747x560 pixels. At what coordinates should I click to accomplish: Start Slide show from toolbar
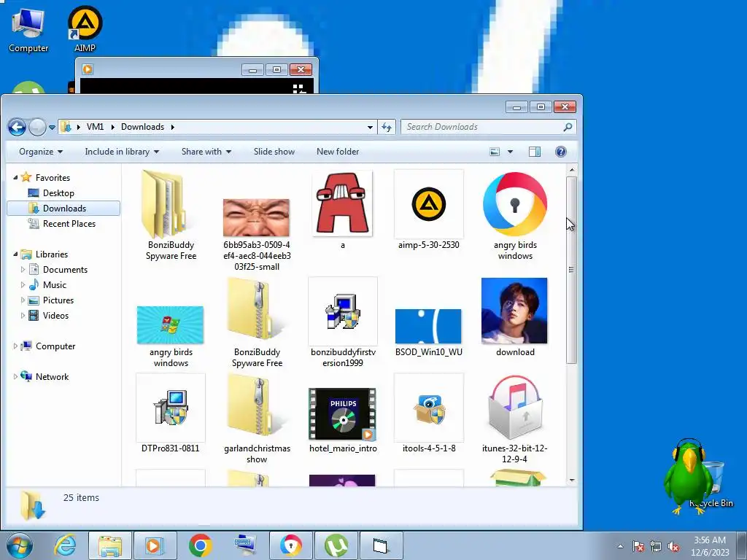[x=274, y=152]
